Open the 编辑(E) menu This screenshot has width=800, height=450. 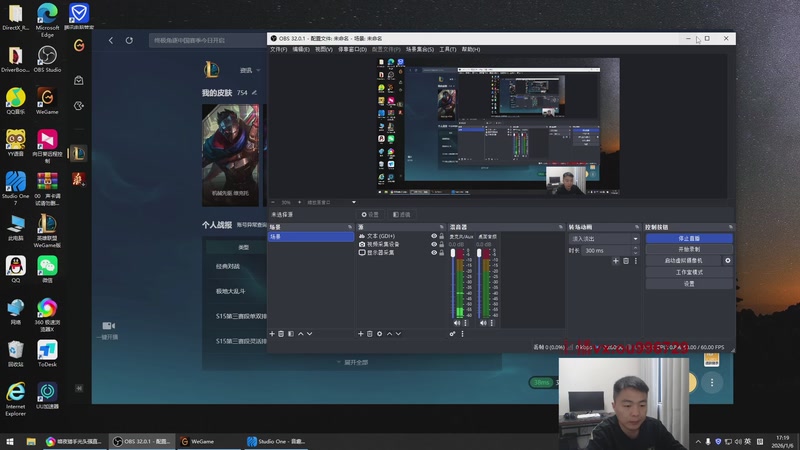(301, 49)
